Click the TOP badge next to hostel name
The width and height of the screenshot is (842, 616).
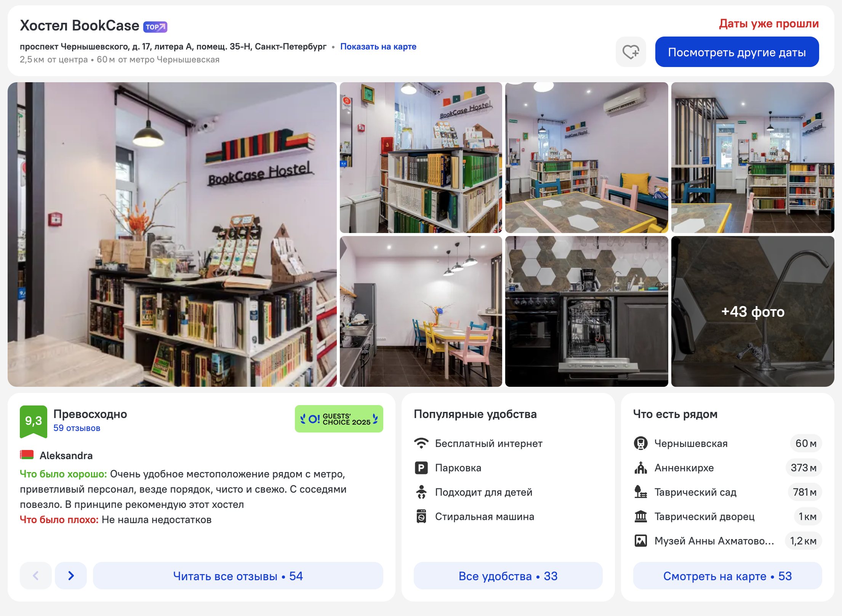click(x=155, y=27)
